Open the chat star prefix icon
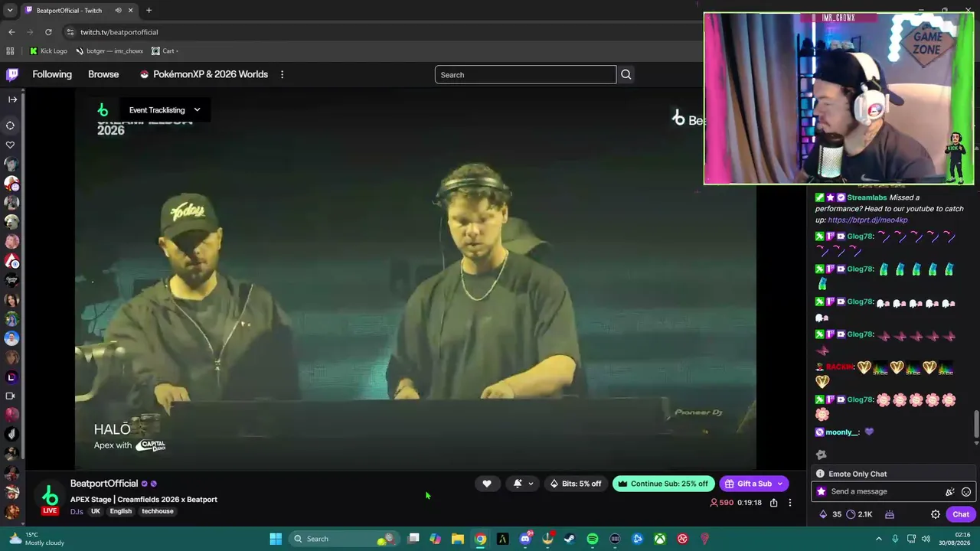This screenshot has width=980, height=551. (x=822, y=491)
